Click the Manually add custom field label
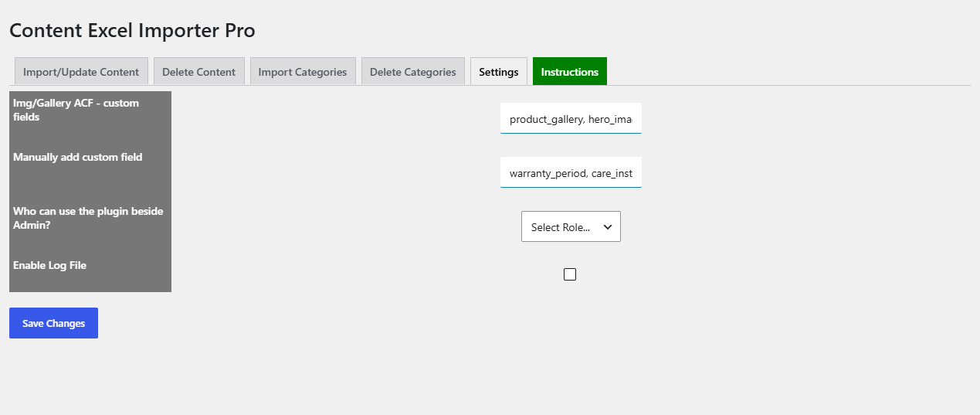980x415 pixels. 78,157
